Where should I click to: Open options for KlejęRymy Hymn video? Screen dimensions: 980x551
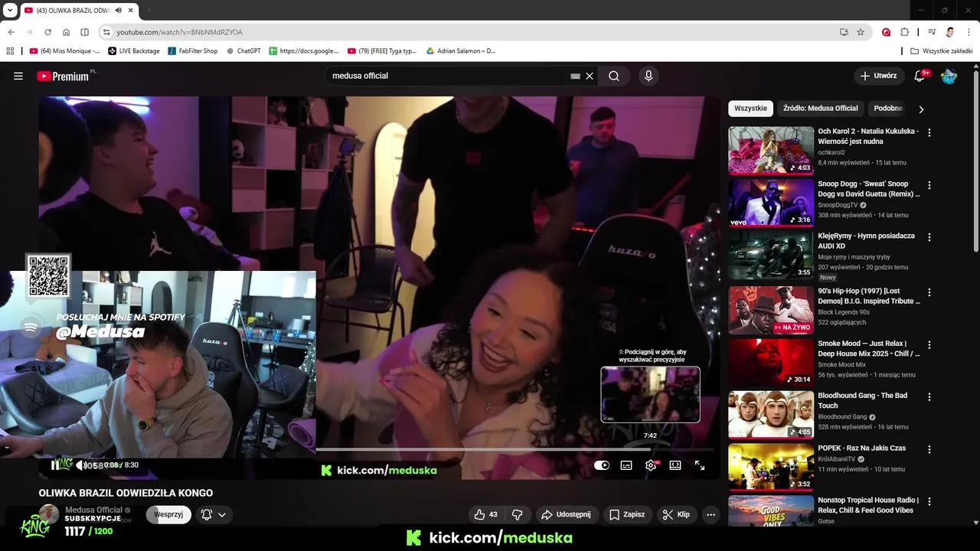click(x=929, y=237)
